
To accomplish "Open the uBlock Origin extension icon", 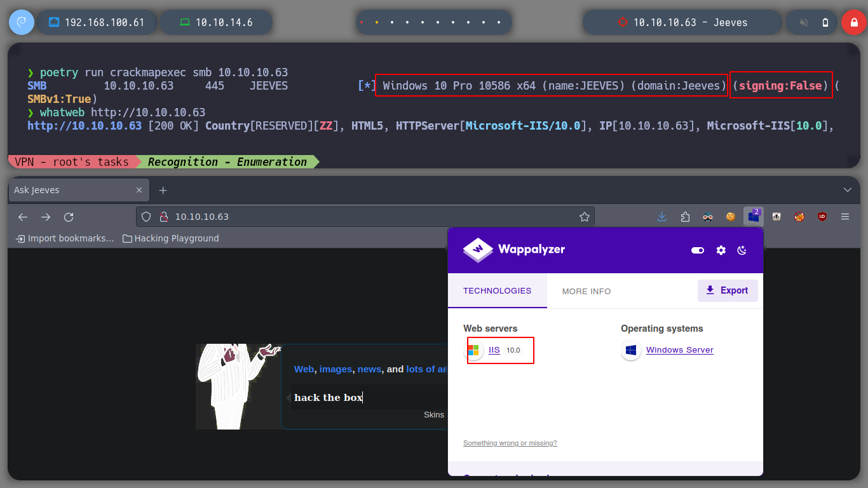I will click(x=822, y=217).
